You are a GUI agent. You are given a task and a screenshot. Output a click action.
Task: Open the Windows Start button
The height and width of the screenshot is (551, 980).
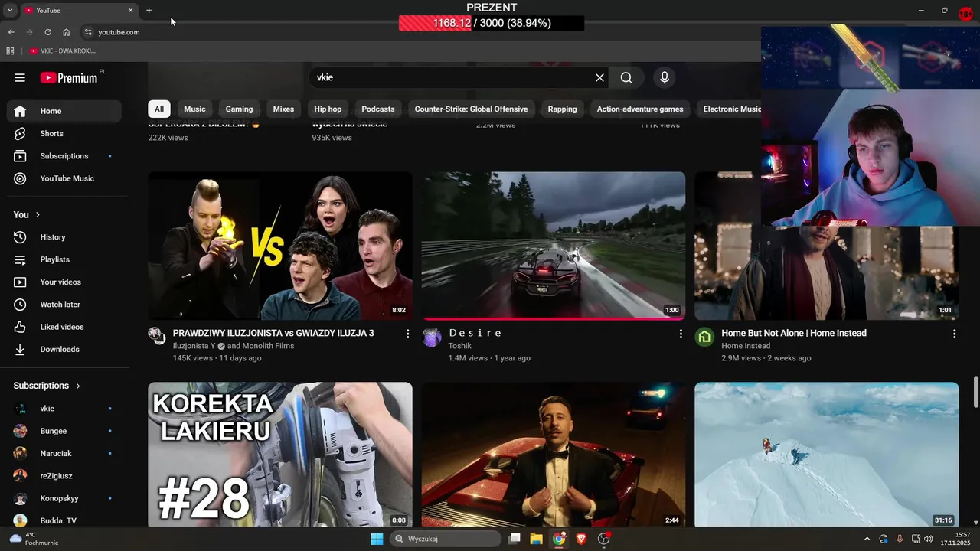pos(377,539)
